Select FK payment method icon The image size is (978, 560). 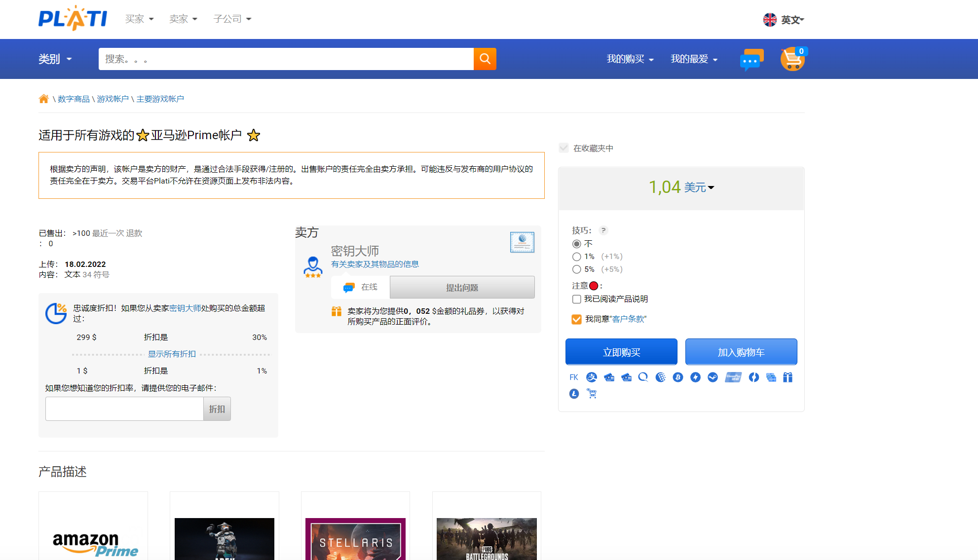[x=574, y=377]
